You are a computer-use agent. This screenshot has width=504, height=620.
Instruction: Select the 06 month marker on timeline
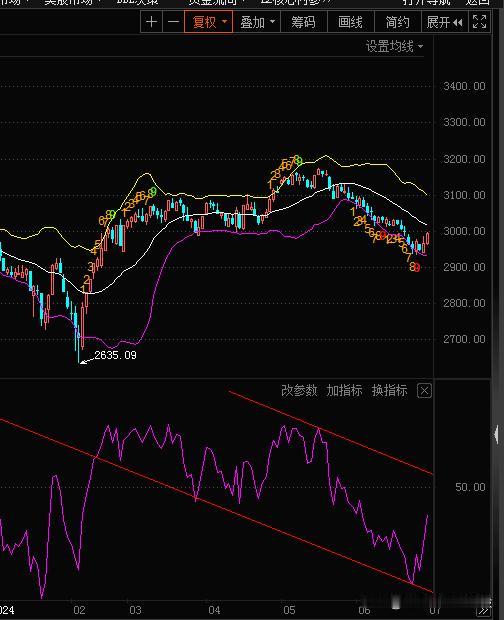point(364,610)
